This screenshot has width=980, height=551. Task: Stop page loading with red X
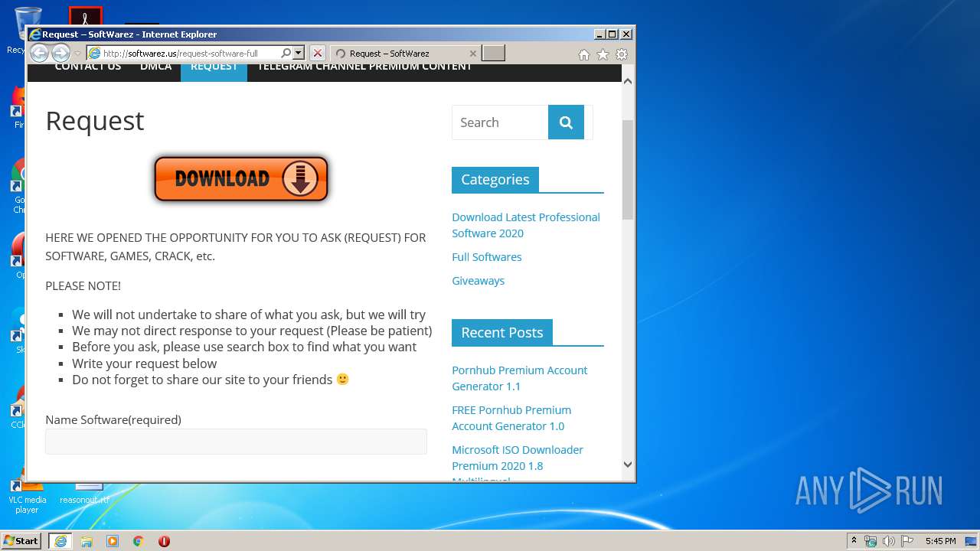point(318,54)
